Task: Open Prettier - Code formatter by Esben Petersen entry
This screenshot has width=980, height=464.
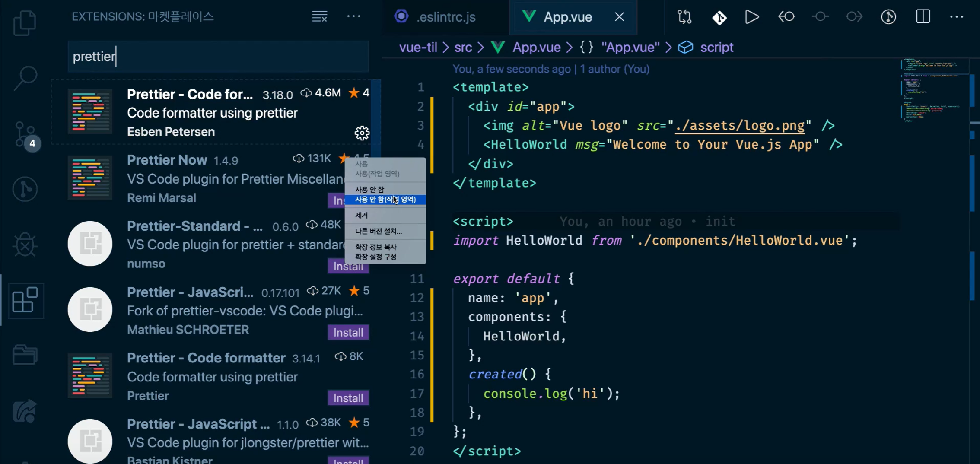Action: click(x=216, y=112)
